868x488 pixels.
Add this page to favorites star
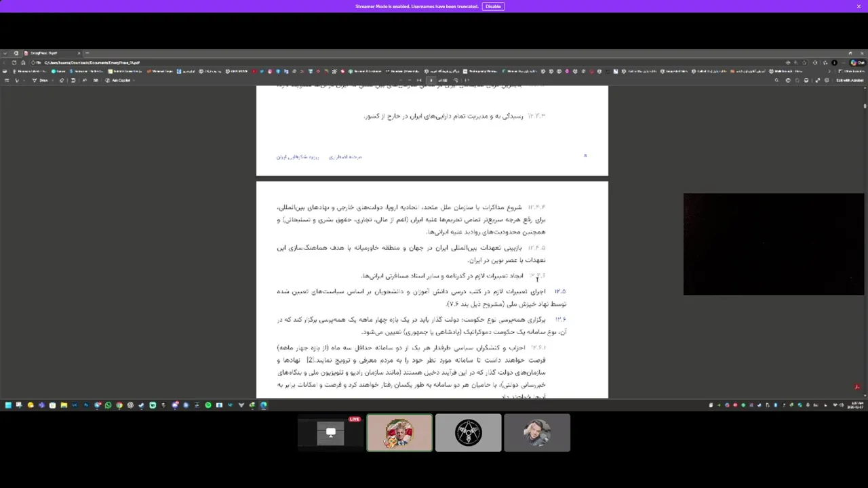coord(804,62)
